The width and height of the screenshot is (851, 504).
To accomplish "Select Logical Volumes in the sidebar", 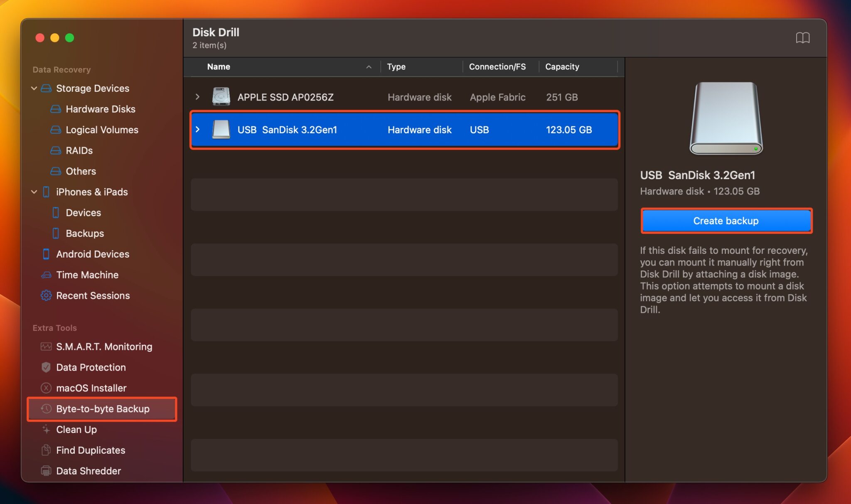I will click(101, 130).
